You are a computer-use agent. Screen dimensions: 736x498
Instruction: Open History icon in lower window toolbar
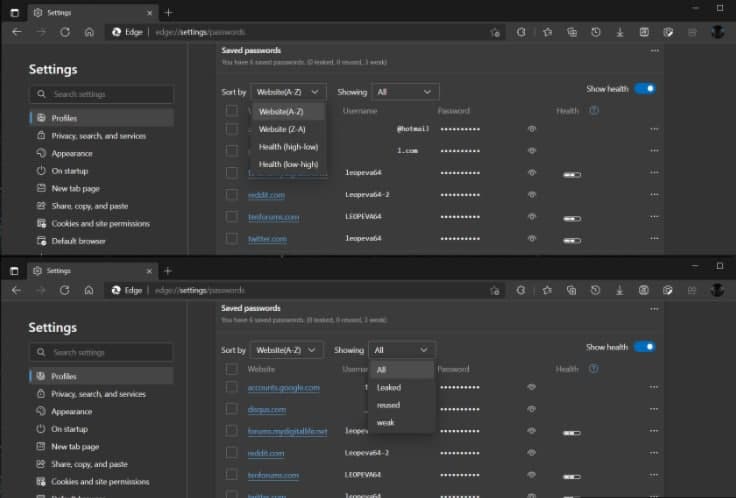pyautogui.click(x=596, y=290)
